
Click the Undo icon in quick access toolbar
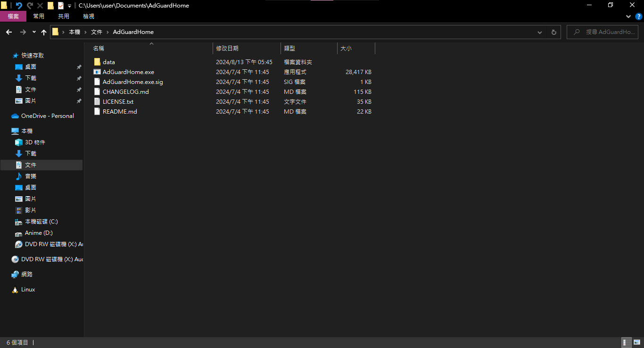coord(19,6)
